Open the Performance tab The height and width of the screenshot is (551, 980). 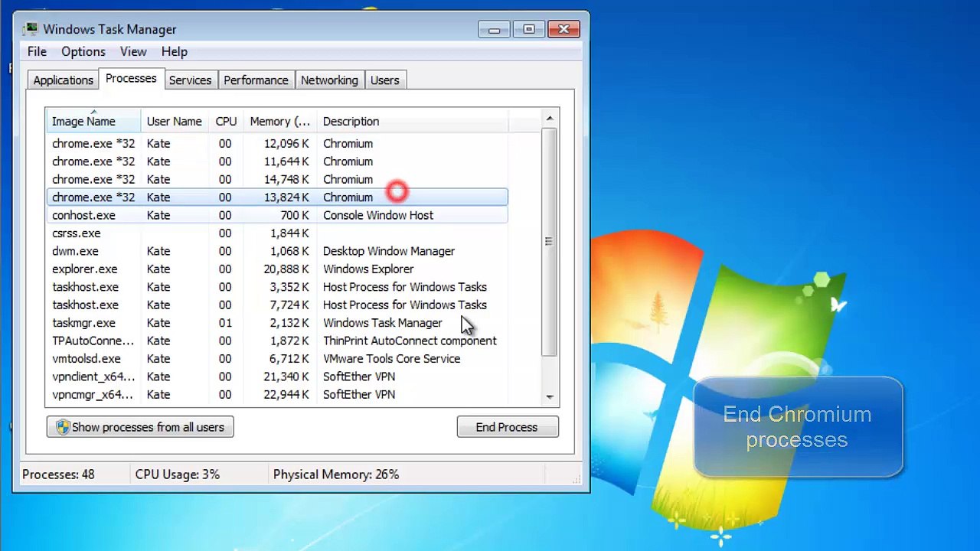coord(256,80)
